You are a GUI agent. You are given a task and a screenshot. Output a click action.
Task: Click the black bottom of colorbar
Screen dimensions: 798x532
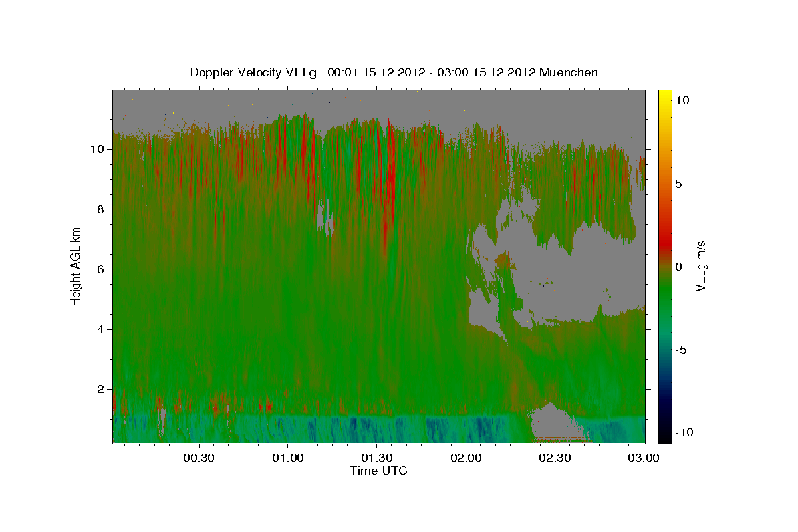tap(665, 436)
